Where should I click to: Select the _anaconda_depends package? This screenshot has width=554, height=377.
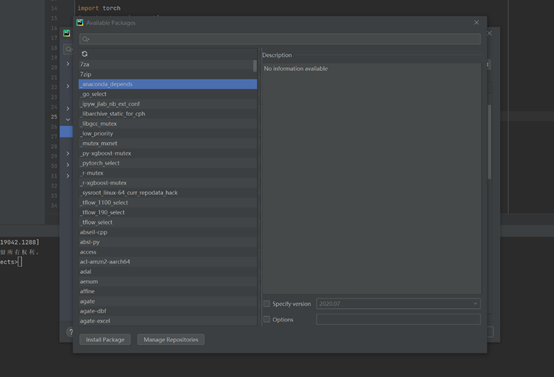pyautogui.click(x=167, y=84)
